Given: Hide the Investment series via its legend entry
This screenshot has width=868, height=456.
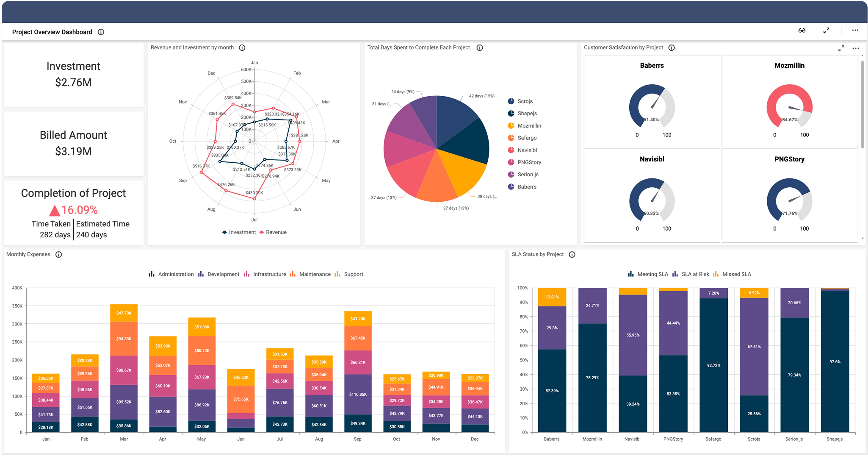Looking at the screenshot, I should [240, 232].
